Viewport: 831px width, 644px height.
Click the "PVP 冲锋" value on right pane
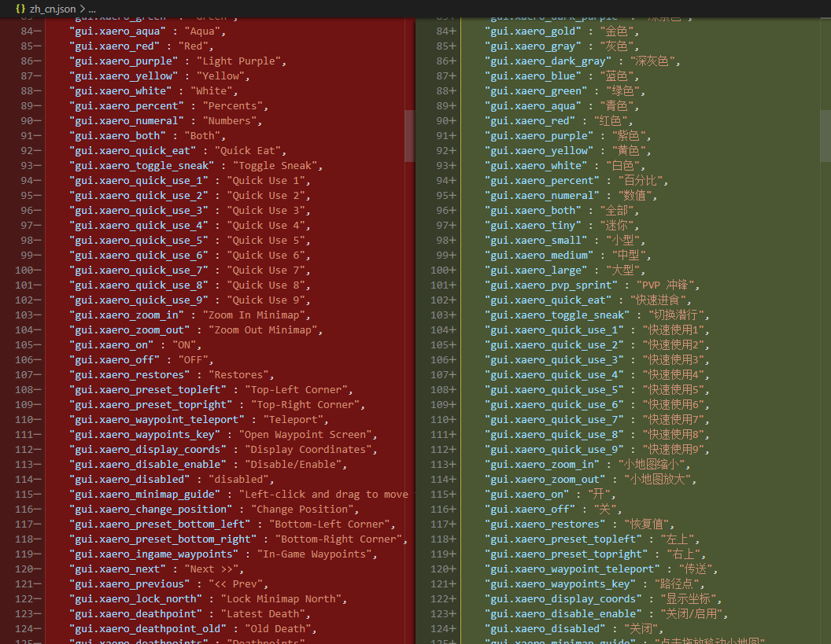click(665, 285)
